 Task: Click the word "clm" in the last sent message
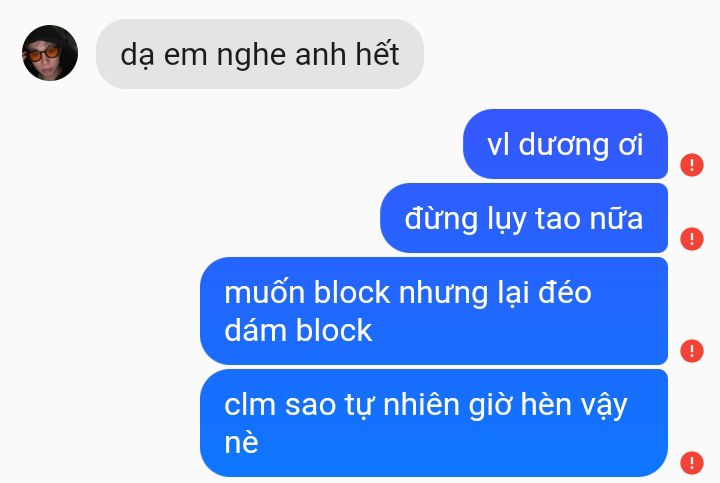(x=250, y=404)
